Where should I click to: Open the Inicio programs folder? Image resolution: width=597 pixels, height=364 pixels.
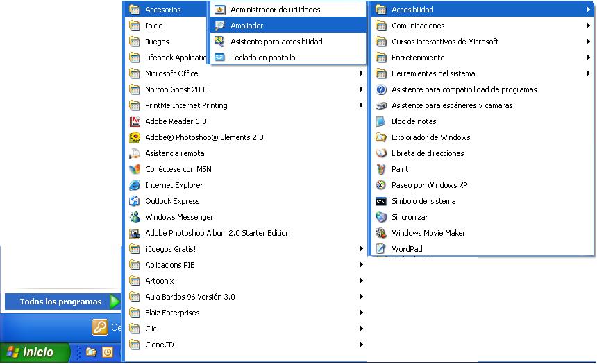pos(166,26)
